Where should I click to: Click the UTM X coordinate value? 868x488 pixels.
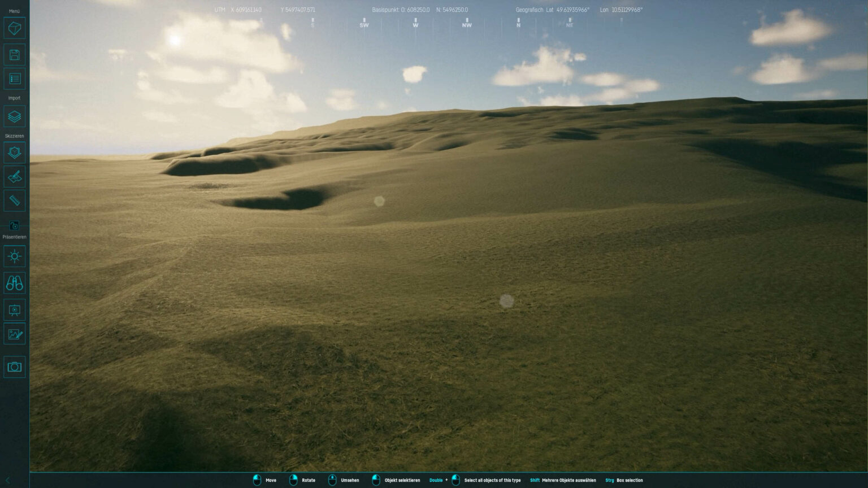point(246,10)
